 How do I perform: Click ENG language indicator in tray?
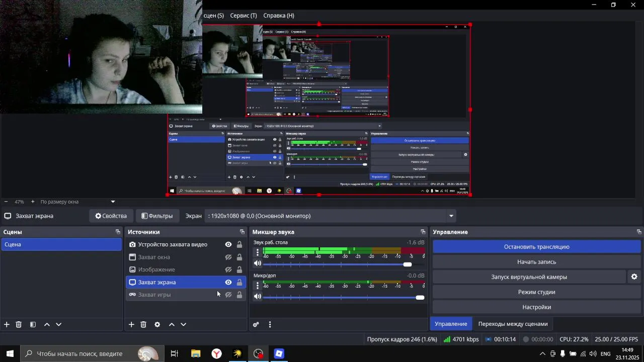tap(606, 353)
